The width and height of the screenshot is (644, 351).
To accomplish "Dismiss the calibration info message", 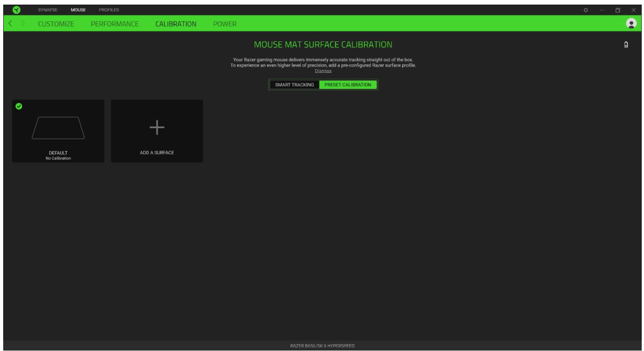I will click(323, 70).
